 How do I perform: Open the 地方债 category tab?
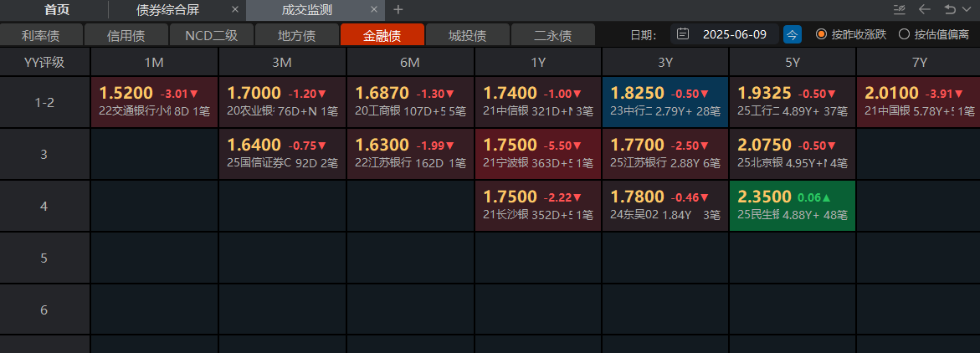click(297, 35)
